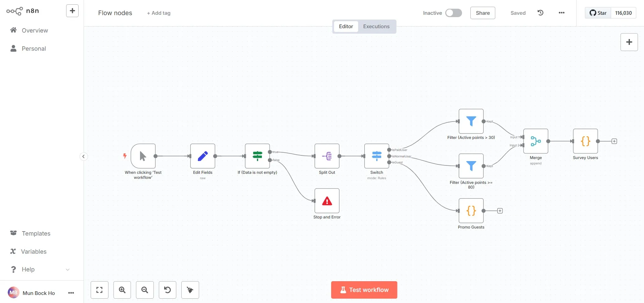Collapse the sidebar with the chevron
The height and width of the screenshot is (303, 644).
point(84,156)
